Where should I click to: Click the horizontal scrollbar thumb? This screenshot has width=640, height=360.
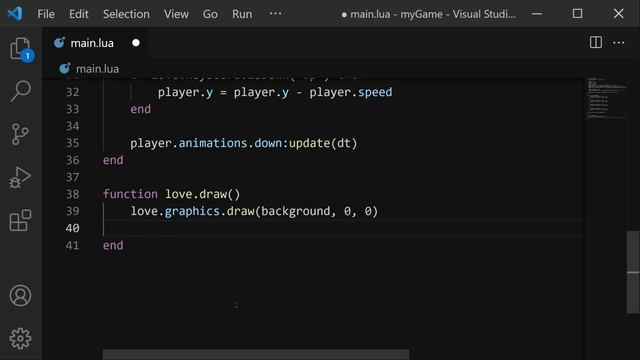(x=256, y=354)
